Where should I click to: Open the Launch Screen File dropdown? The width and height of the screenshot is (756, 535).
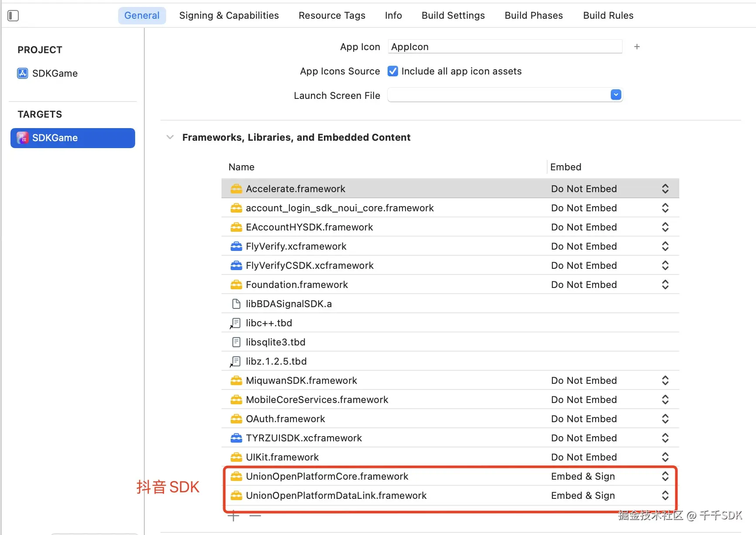616,95
